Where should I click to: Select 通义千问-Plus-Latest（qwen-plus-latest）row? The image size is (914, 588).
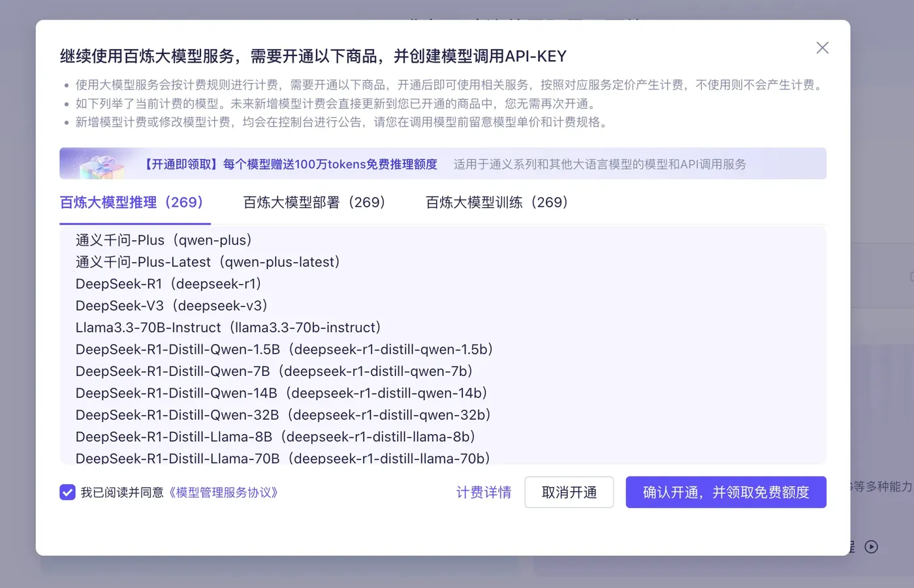[208, 262]
